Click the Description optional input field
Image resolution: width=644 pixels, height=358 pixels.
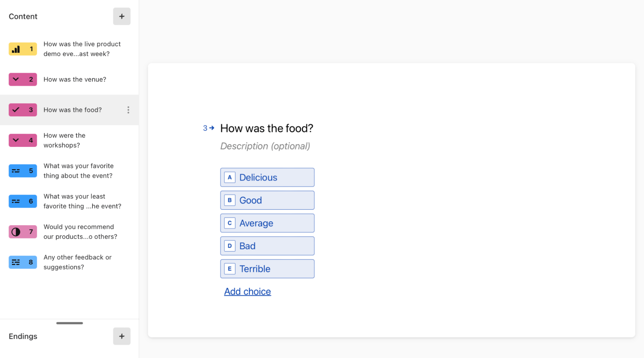click(265, 146)
